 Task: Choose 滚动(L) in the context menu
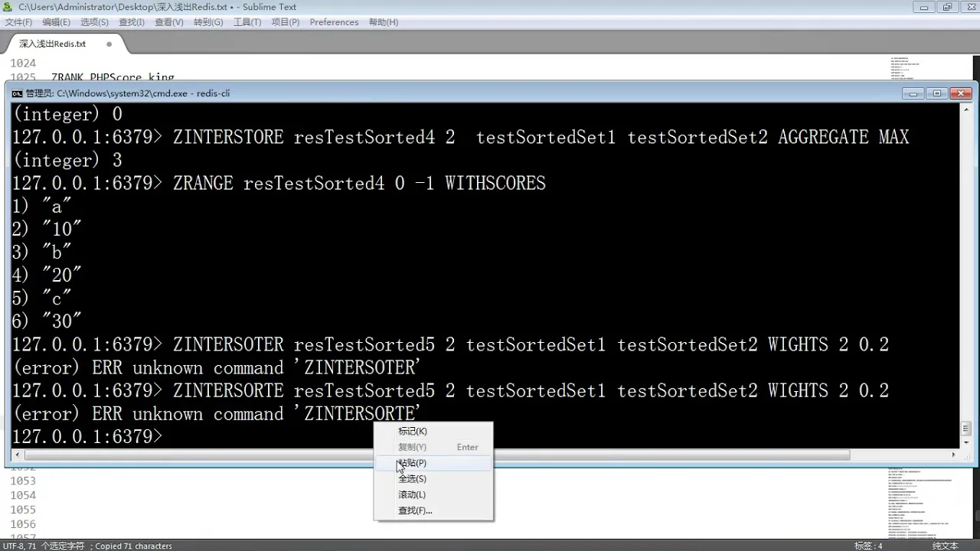[433, 495]
